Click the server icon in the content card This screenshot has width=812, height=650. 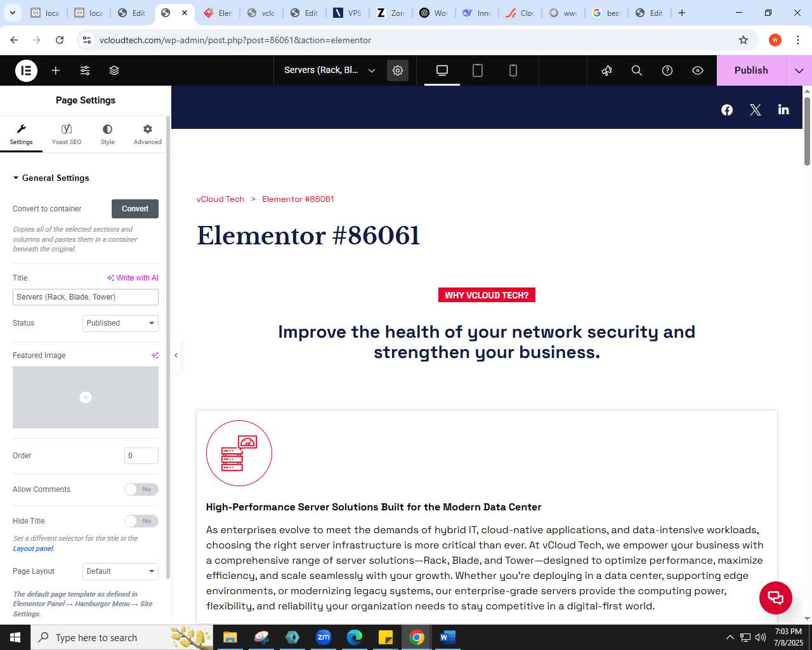click(239, 453)
